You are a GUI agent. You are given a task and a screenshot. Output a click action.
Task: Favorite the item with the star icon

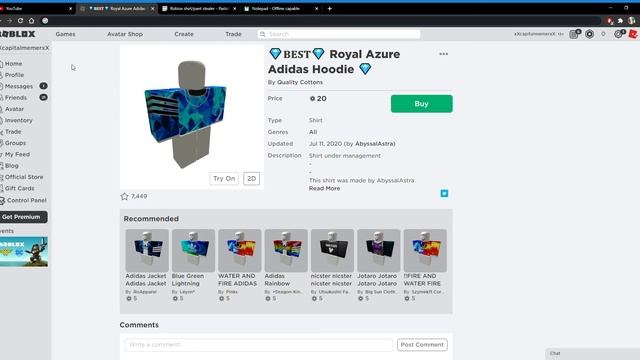click(x=124, y=196)
